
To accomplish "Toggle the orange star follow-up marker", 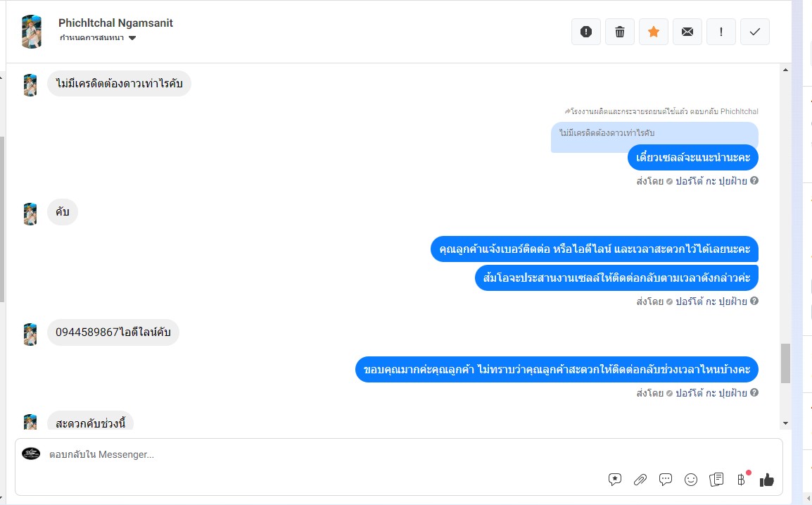I will coord(654,32).
